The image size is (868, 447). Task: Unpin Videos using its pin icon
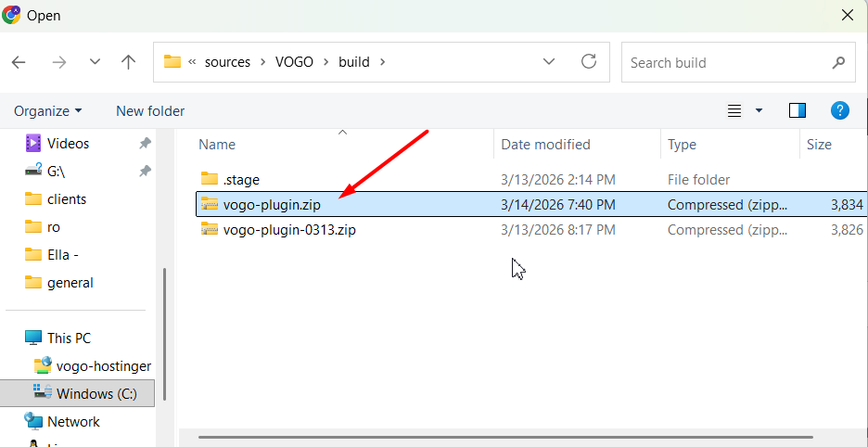145,144
